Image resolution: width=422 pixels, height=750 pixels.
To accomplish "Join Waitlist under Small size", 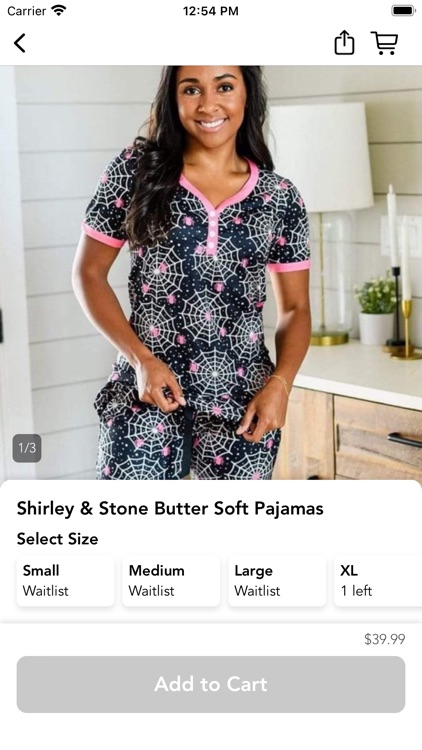I will click(x=45, y=591).
